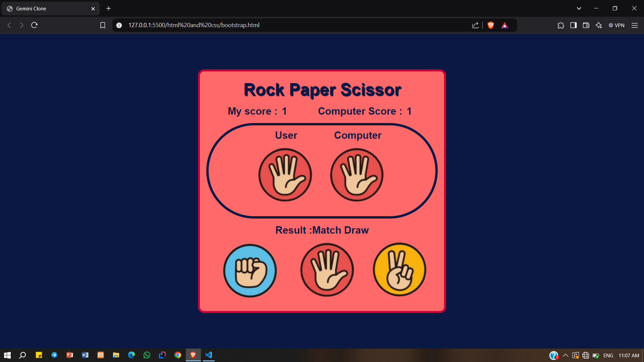Click the Brave Shields lion icon

click(x=491, y=25)
